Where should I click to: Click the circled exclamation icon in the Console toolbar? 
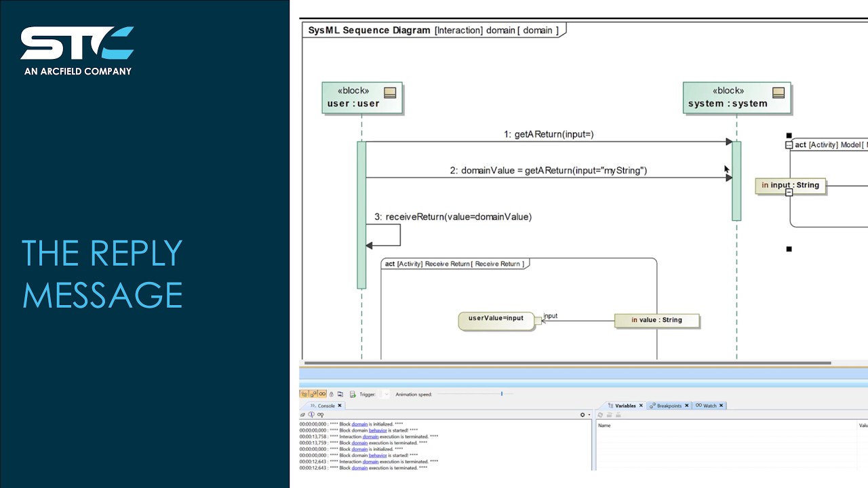(x=311, y=414)
